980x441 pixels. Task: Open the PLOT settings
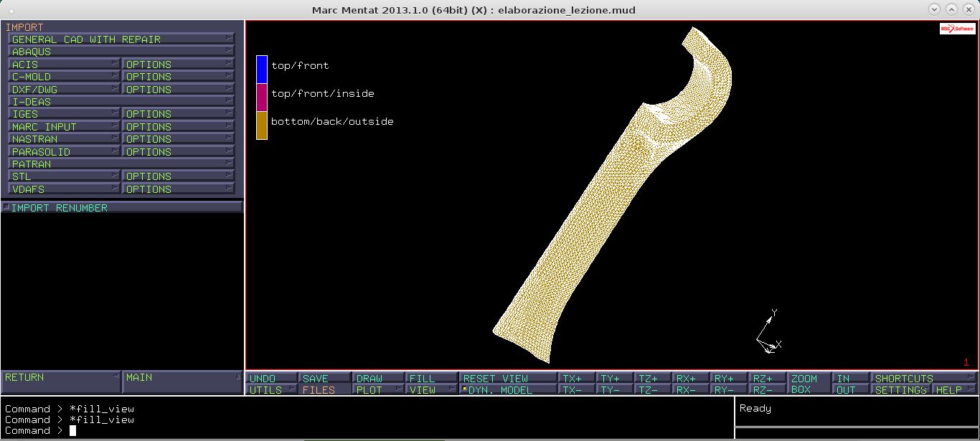[x=379, y=390]
